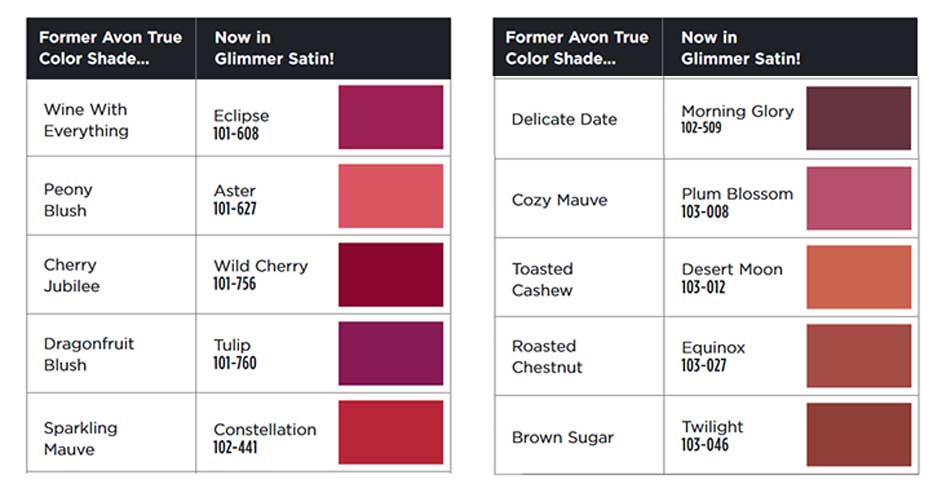Pick the Wild Cherry 101-756 swatch
942x500 pixels.
click(x=390, y=275)
